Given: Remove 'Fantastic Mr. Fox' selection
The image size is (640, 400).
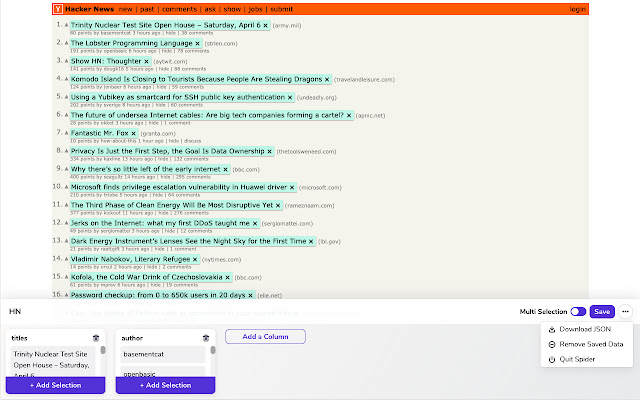Looking at the screenshot, I should 133,133.
